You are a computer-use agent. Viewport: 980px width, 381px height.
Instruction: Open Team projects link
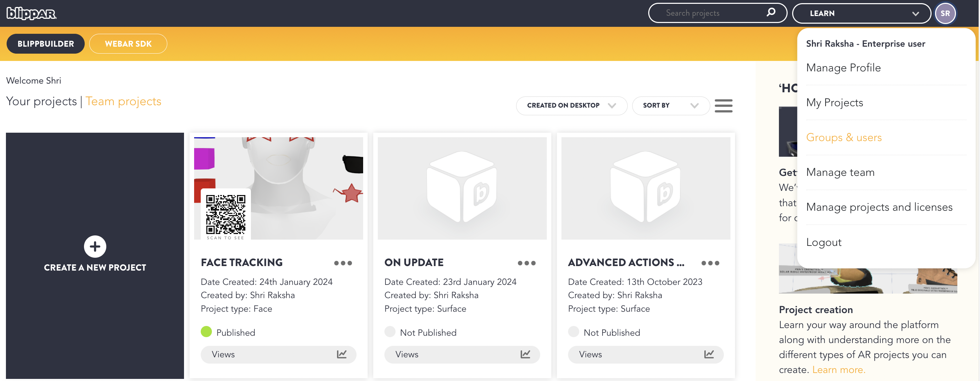click(x=123, y=102)
